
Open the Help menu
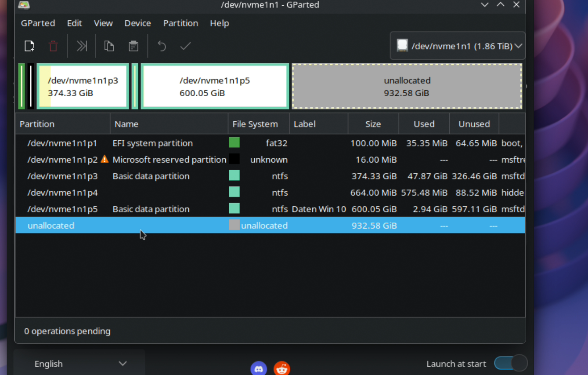pos(220,23)
